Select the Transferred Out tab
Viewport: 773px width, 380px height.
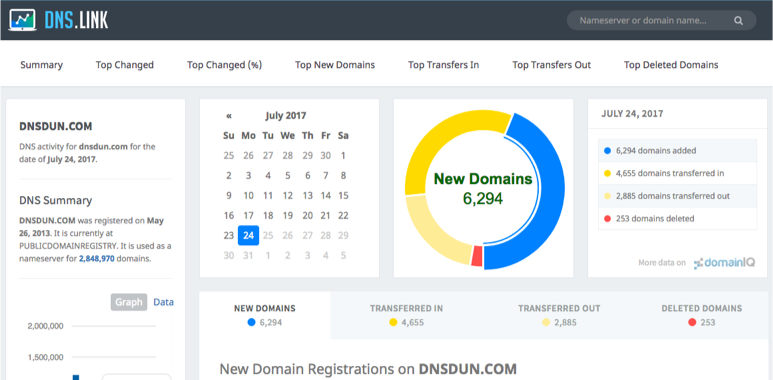(559, 315)
